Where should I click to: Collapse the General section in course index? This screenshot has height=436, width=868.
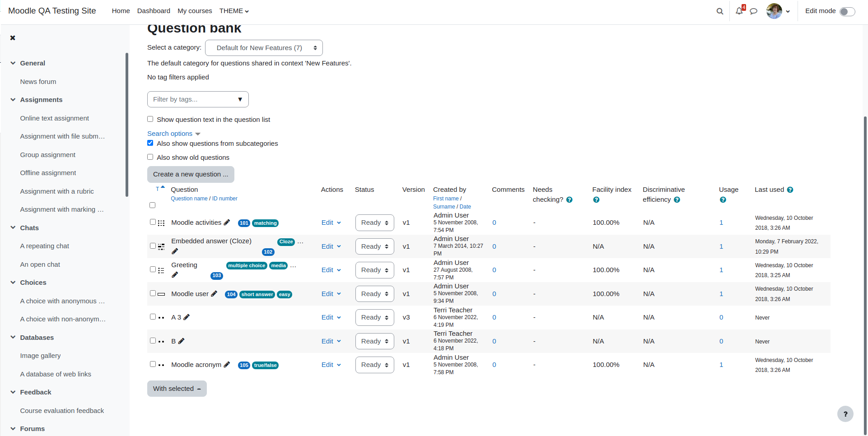(x=13, y=63)
